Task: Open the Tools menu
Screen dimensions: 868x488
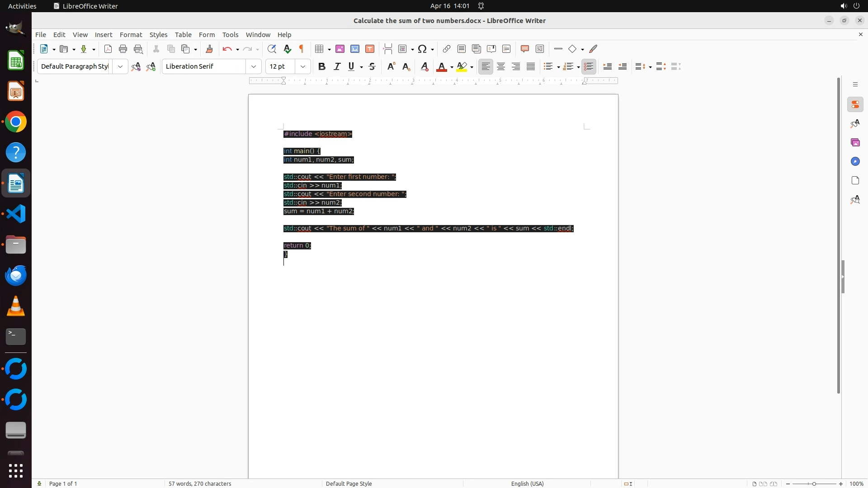Action: point(230,35)
